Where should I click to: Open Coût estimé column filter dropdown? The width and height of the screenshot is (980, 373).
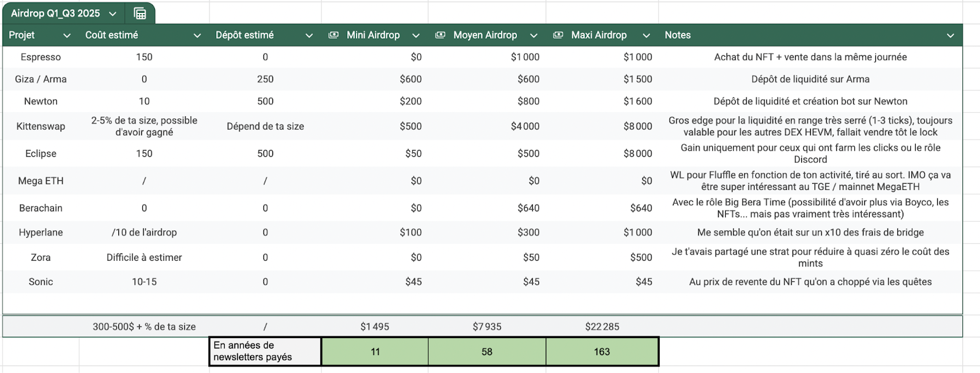197,36
